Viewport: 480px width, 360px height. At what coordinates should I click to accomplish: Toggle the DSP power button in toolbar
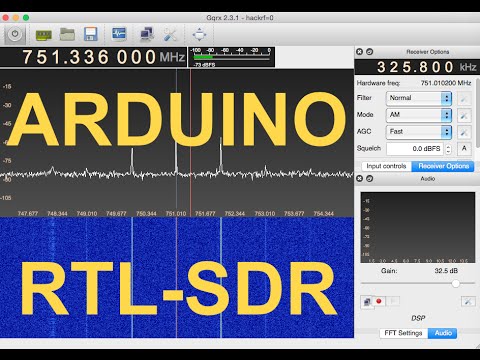[15, 34]
